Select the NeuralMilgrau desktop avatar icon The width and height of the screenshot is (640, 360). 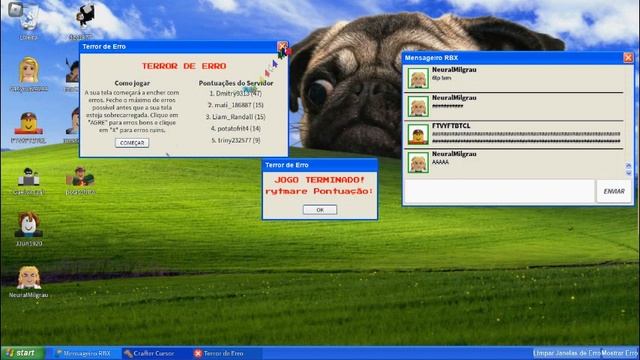29,282
